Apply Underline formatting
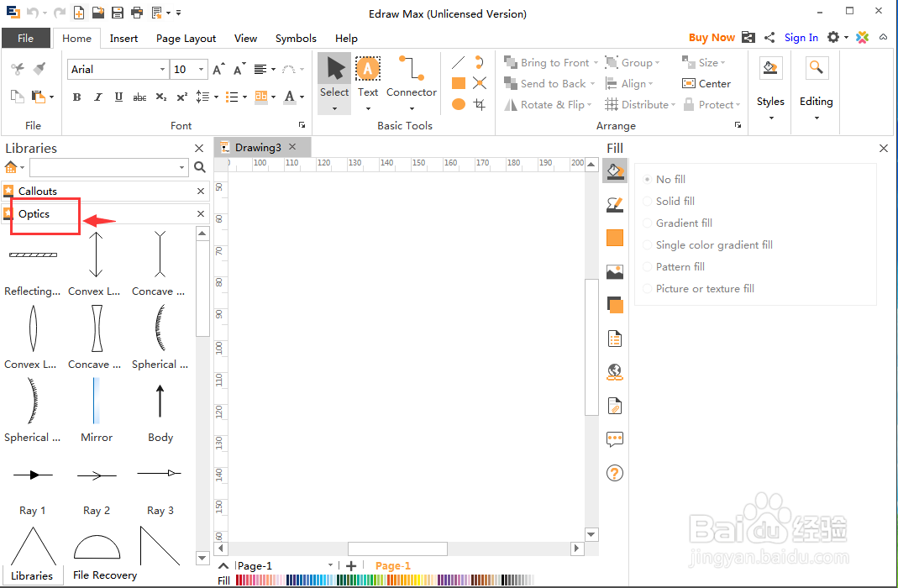The image size is (898, 588). 118,97
